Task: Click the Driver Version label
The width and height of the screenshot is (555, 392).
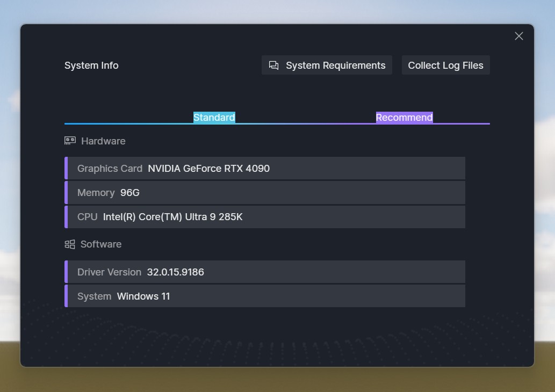Action: (x=109, y=272)
